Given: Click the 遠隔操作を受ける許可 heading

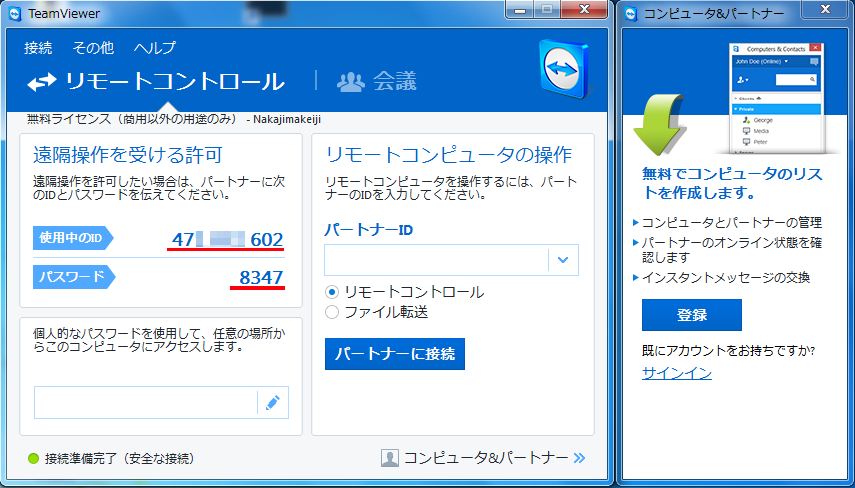Looking at the screenshot, I should pyautogui.click(x=128, y=155).
